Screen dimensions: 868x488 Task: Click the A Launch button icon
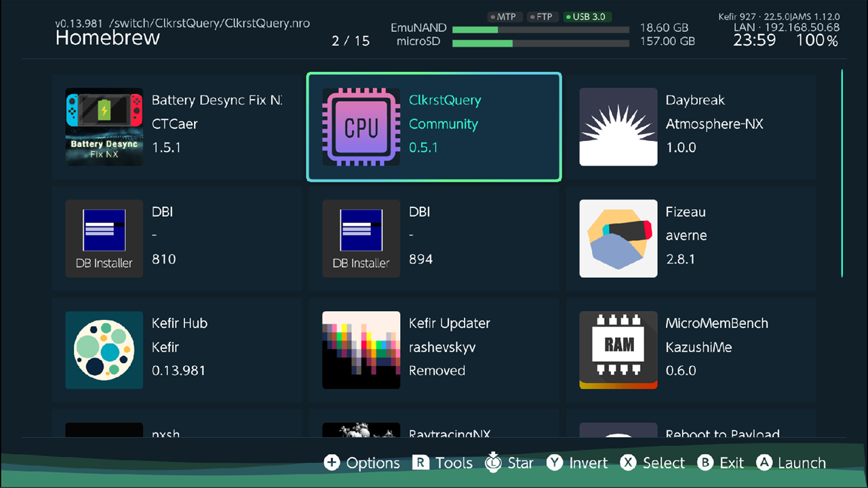tap(764, 463)
